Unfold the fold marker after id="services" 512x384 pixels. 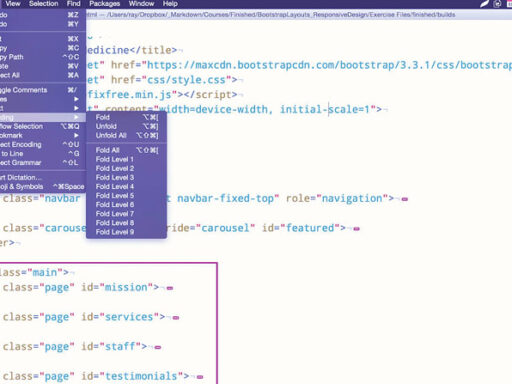pyautogui.click(x=176, y=318)
